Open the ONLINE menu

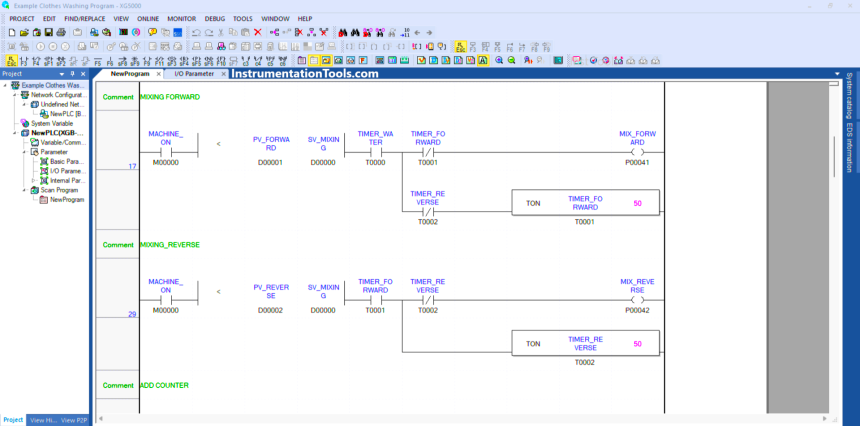pyautogui.click(x=148, y=19)
